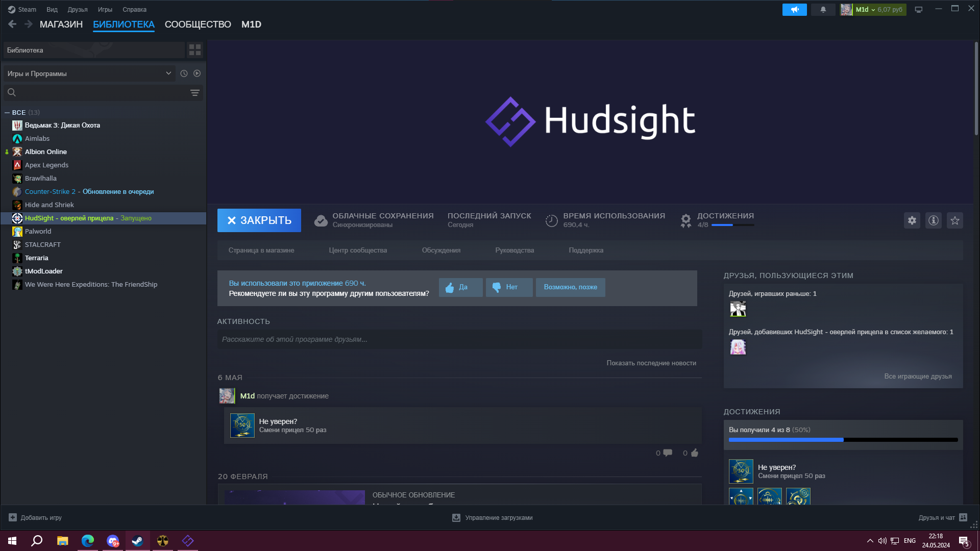Click header achievements 4/8 progress bar

pos(732,225)
